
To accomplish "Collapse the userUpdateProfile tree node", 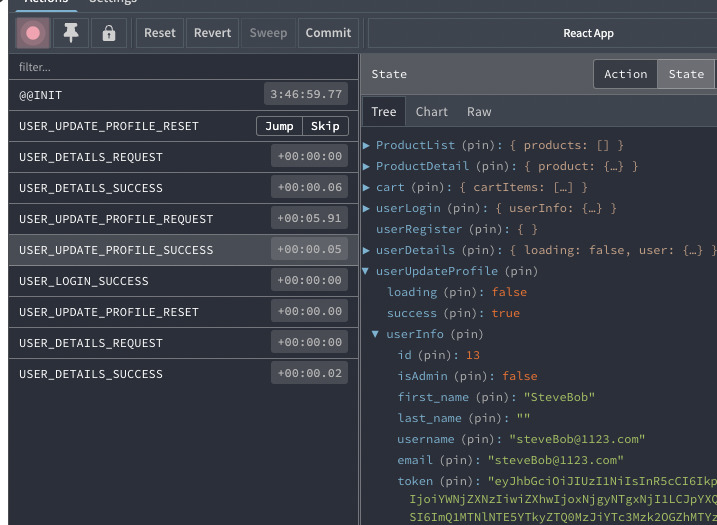I will pos(367,271).
